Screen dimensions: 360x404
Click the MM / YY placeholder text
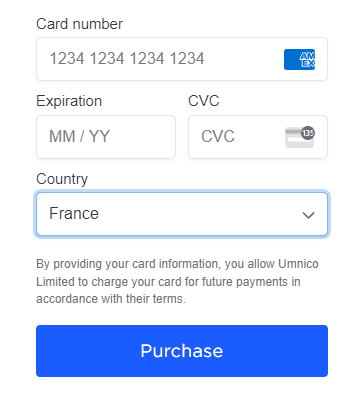[79, 136]
